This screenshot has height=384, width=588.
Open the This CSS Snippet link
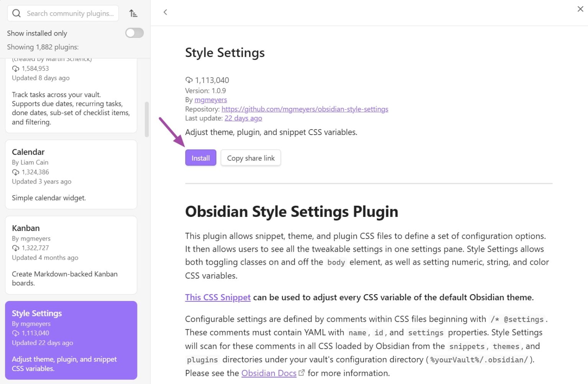[x=217, y=297]
